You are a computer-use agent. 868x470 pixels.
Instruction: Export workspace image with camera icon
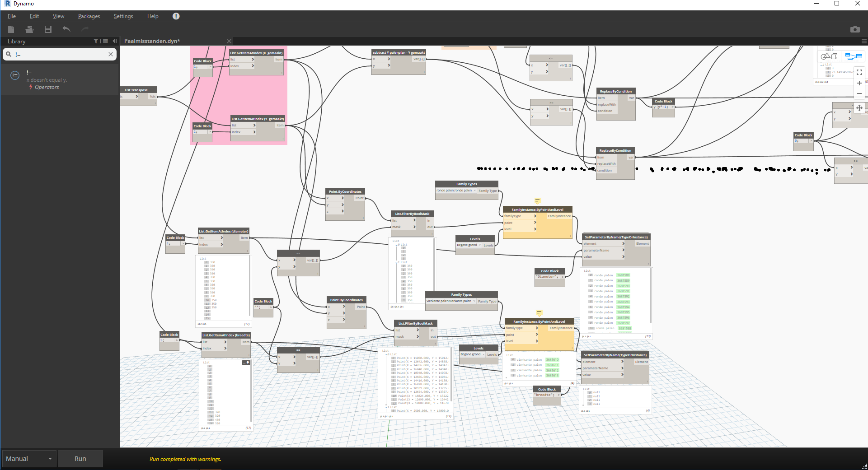tap(855, 29)
